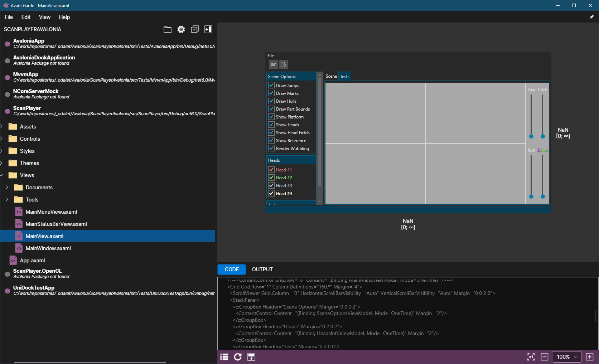Click the open file icon in the preview toolbar
Viewport: 599px width, 364px height.
coord(273,64)
